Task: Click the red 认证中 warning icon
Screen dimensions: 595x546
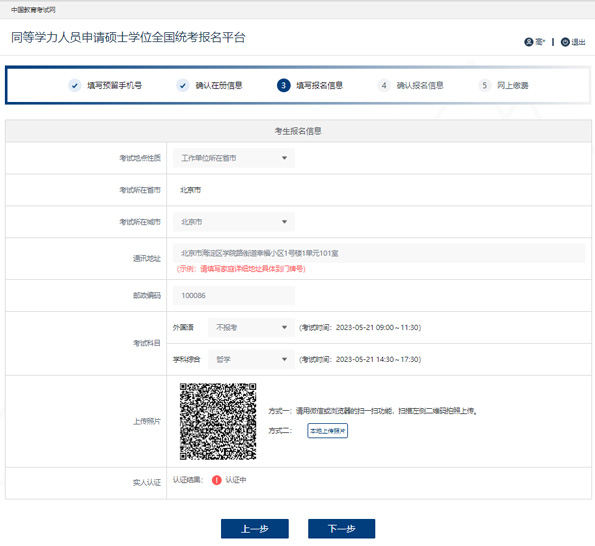Action: coord(216,480)
